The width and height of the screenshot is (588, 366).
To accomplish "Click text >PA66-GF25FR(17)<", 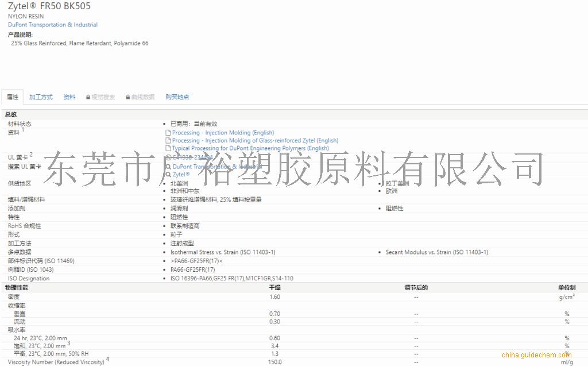I will [x=196, y=261].
